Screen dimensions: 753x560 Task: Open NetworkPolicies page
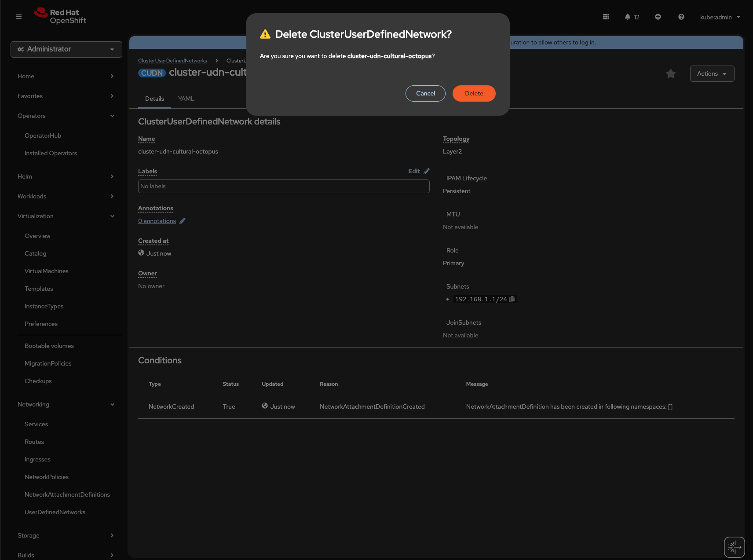pos(47,477)
